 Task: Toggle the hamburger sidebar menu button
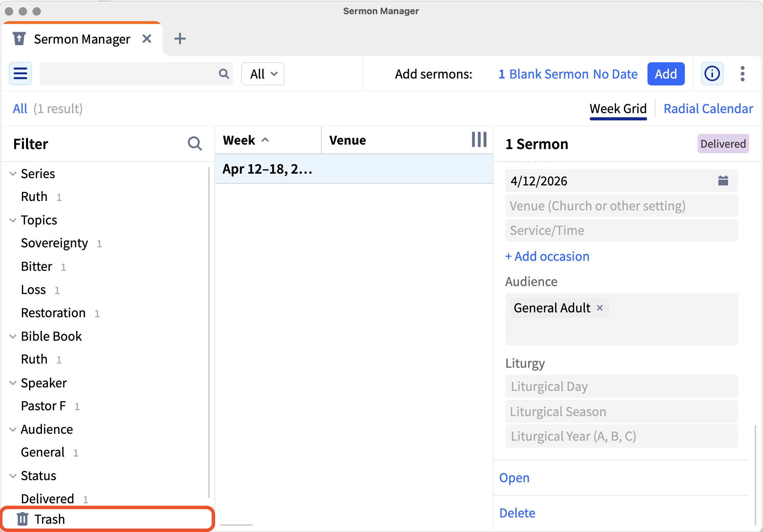pyautogui.click(x=20, y=74)
